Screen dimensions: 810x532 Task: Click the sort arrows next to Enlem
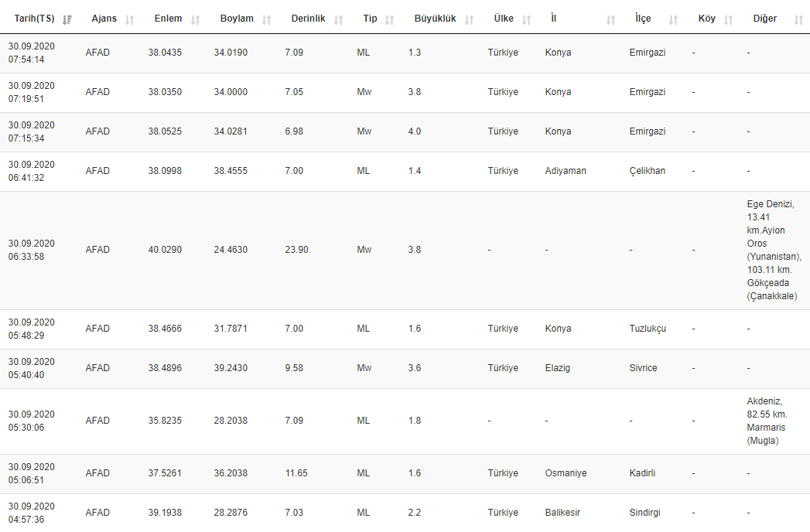click(x=195, y=19)
